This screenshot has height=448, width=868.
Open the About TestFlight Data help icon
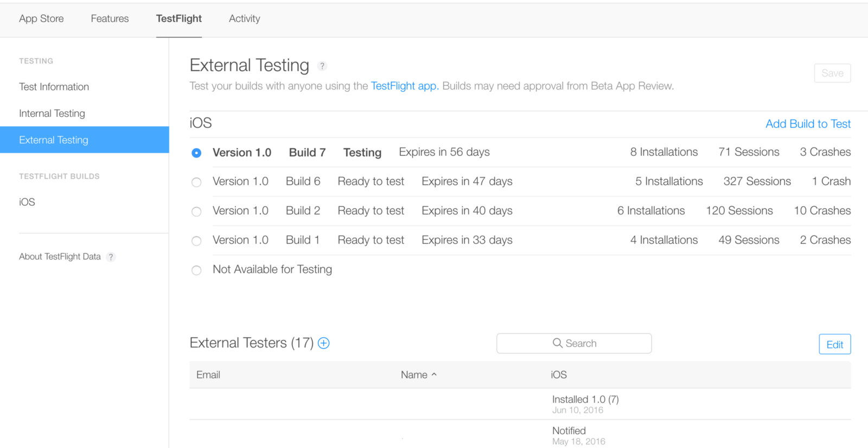[111, 257]
